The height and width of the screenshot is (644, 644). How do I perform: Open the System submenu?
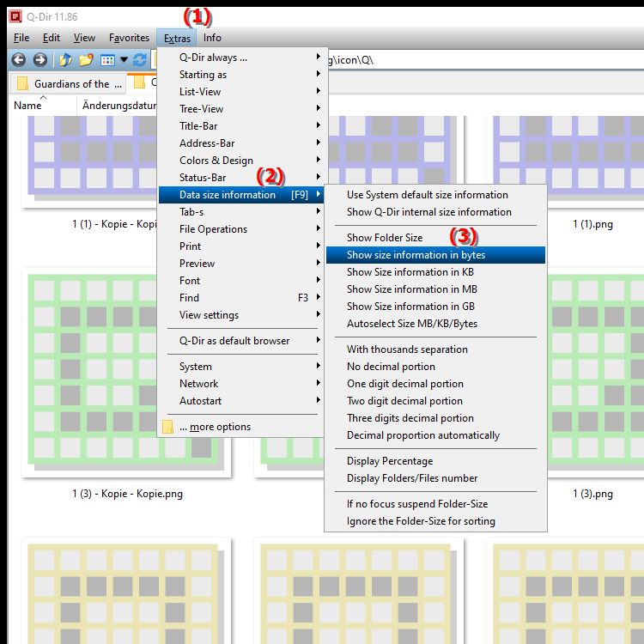[242, 367]
